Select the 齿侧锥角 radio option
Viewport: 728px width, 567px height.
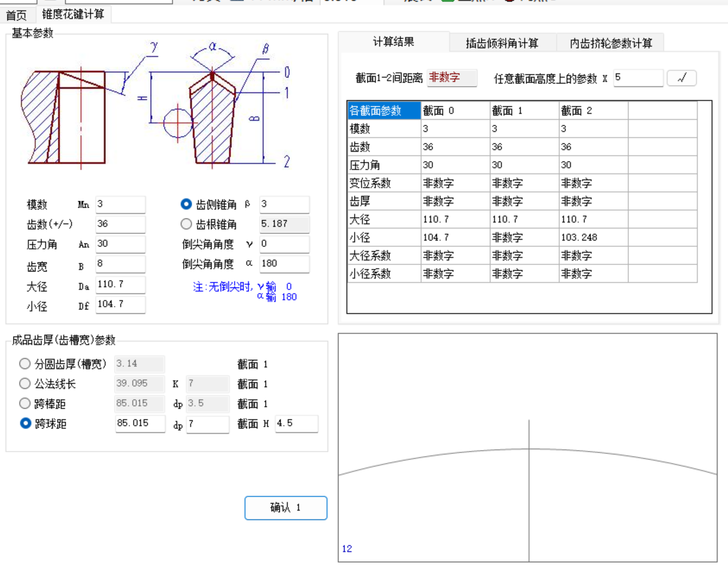186,204
